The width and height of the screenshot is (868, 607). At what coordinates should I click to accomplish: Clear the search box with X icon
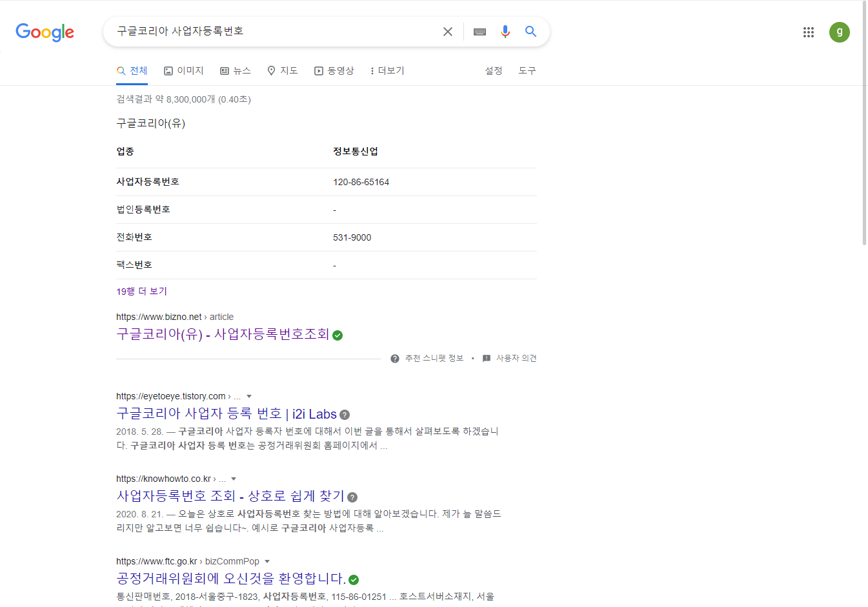coord(448,32)
